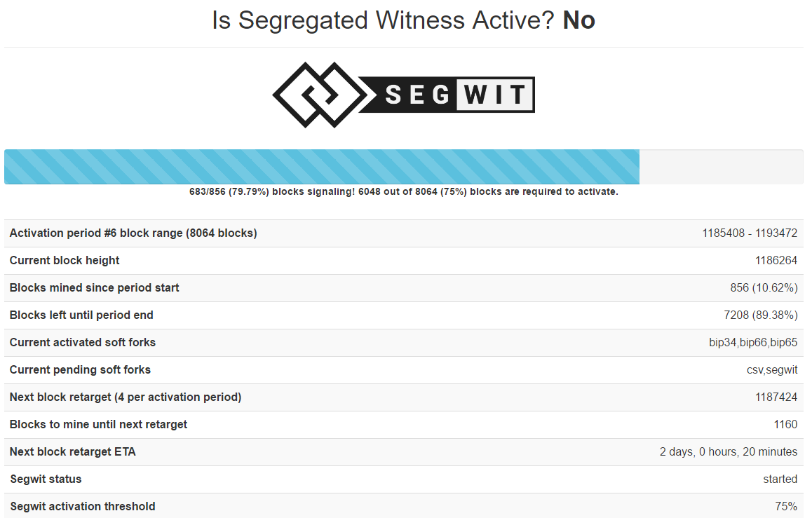812x518 pixels.
Task: Click the 7208 (89.38%) blocks left value
Action: click(760, 315)
